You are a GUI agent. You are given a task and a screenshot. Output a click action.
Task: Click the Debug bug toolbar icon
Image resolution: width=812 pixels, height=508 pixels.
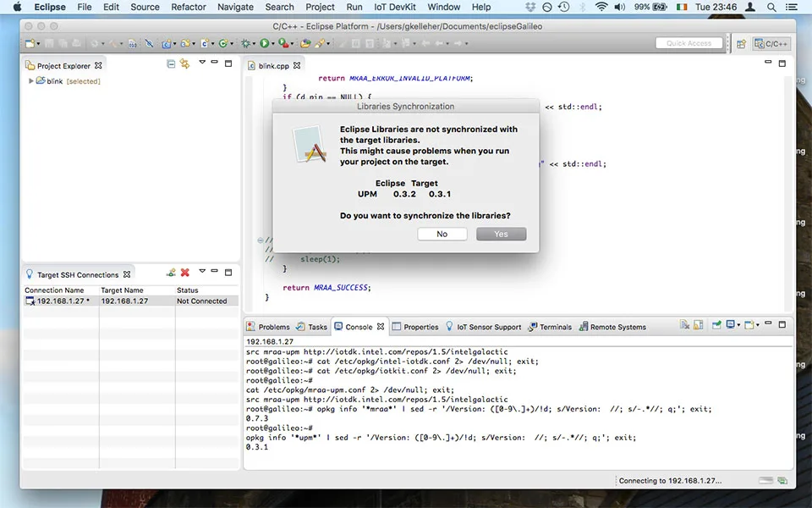click(x=246, y=43)
